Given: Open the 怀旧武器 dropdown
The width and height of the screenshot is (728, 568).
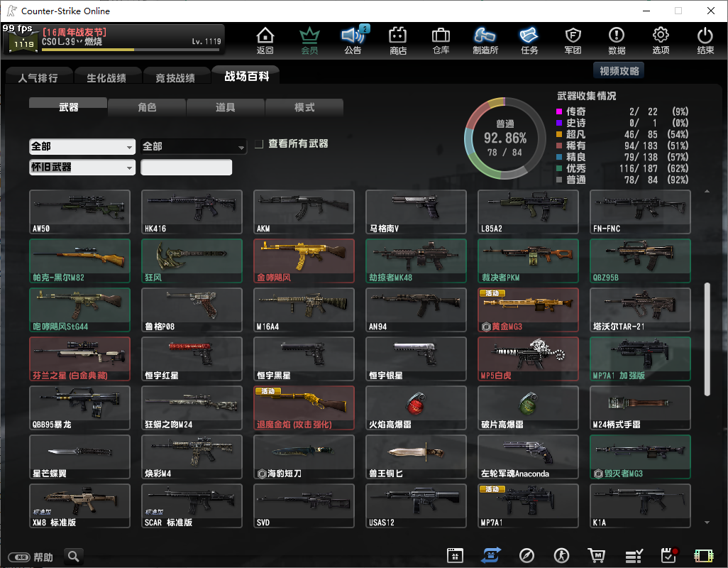Looking at the screenshot, I should point(82,167).
